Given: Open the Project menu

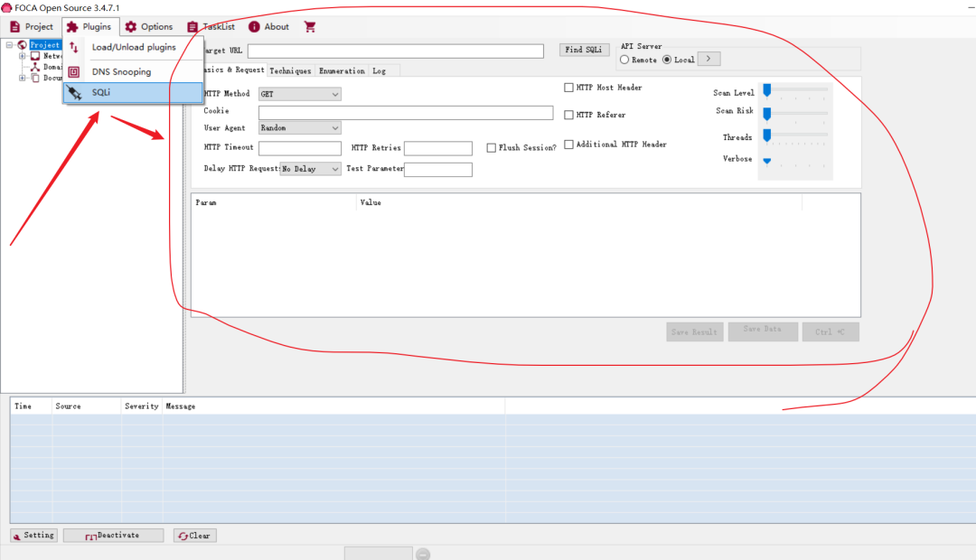Looking at the screenshot, I should pyautogui.click(x=32, y=27).
